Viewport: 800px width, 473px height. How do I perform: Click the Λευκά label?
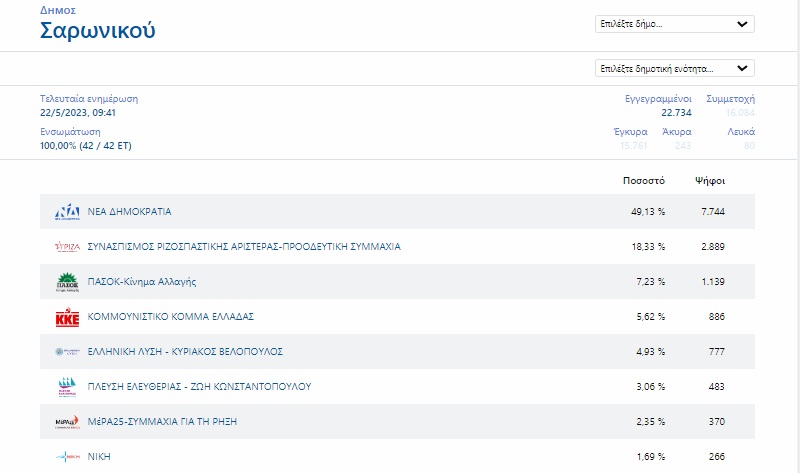coord(741,132)
